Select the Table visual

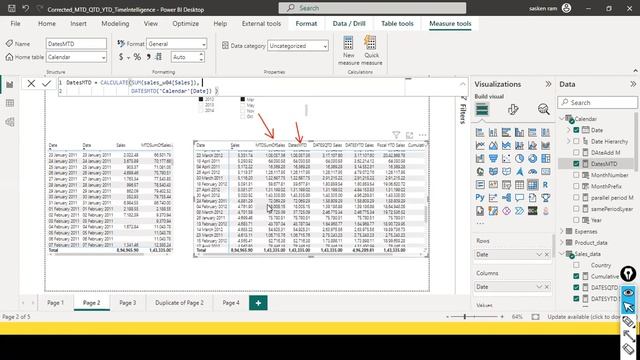click(519, 184)
